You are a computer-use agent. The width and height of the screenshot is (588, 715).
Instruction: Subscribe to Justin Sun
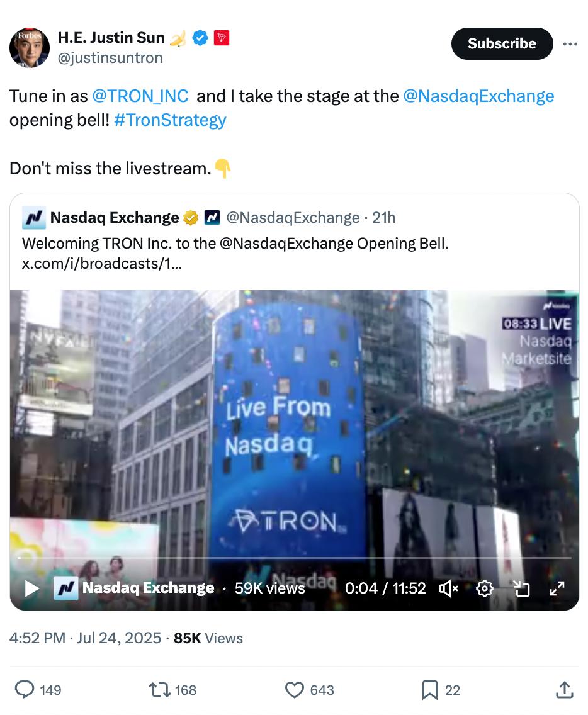click(502, 44)
